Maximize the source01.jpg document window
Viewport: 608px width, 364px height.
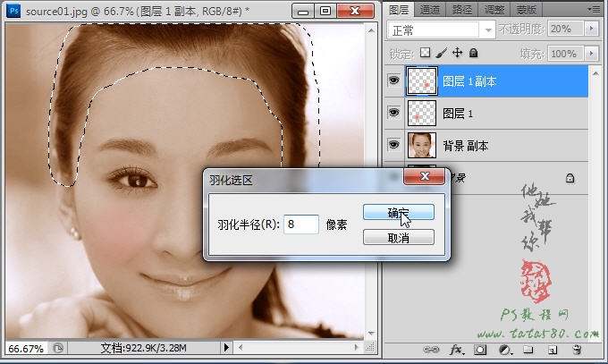point(325,11)
